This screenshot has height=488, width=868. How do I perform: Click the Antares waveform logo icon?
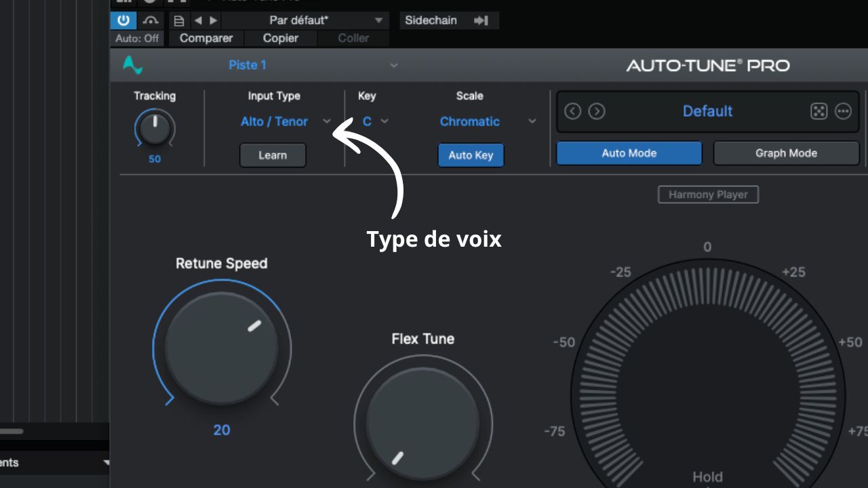pos(133,66)
